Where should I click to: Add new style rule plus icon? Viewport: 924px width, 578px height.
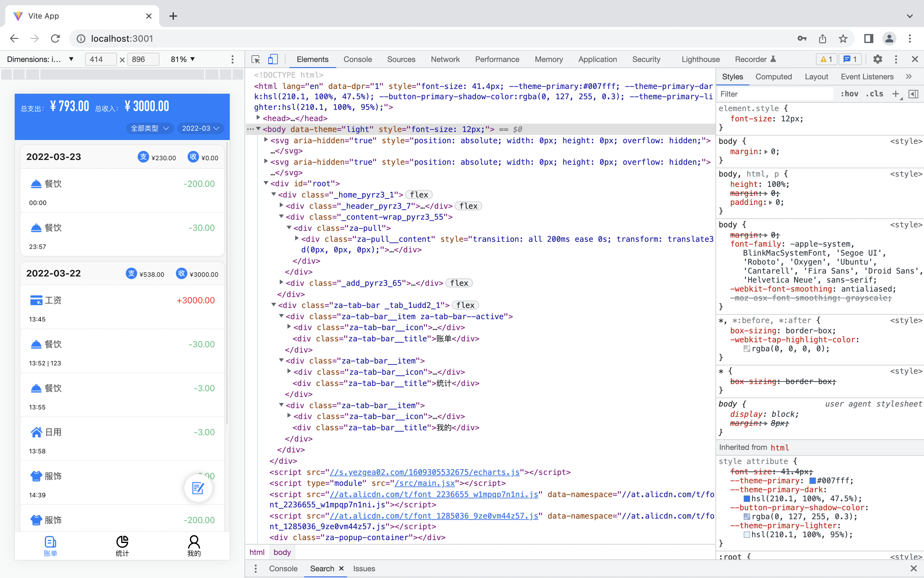coord(895,94)
